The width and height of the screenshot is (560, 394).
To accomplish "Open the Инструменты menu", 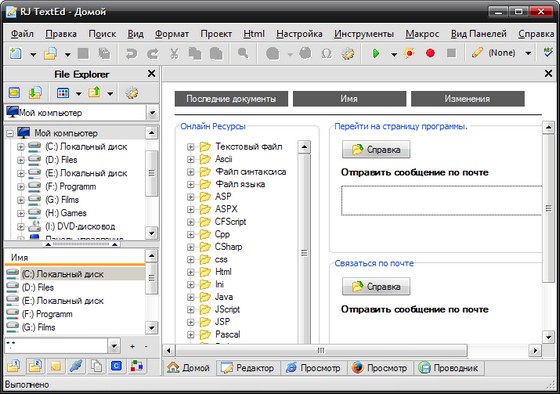I will coord(364,34).
